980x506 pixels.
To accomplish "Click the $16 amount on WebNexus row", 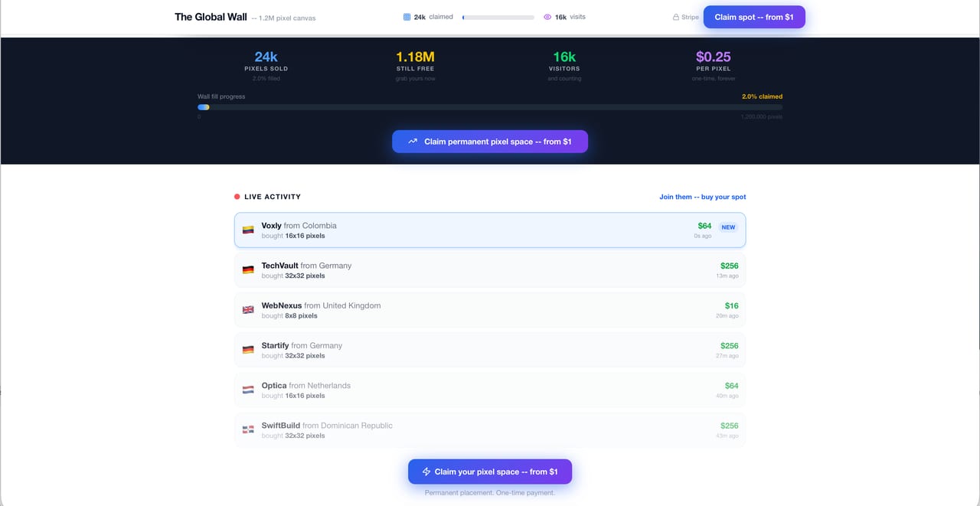I will coord(732,305).
